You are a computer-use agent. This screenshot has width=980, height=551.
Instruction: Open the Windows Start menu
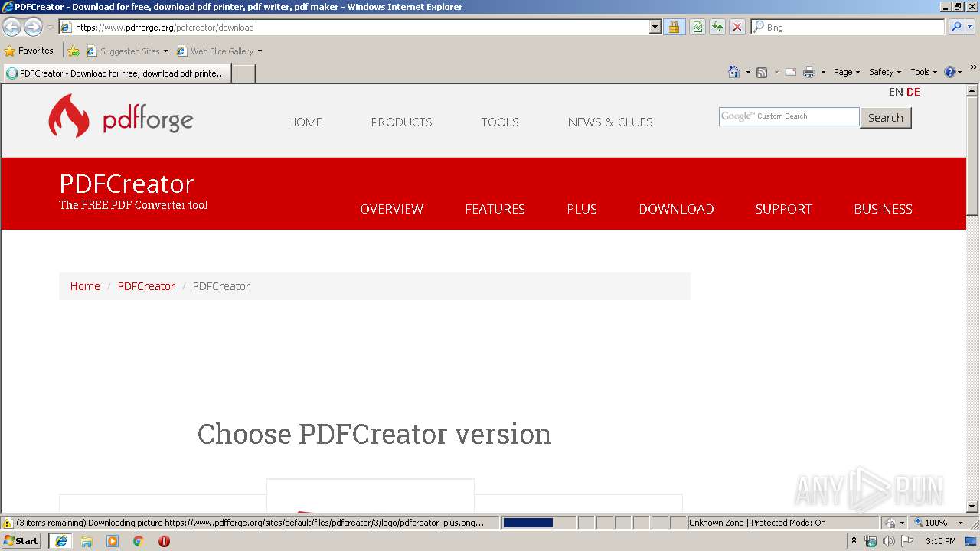(x=21, y=541)
